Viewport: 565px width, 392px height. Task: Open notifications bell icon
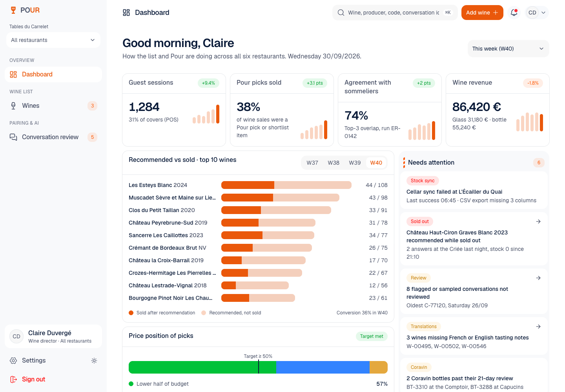pos(514,13)
